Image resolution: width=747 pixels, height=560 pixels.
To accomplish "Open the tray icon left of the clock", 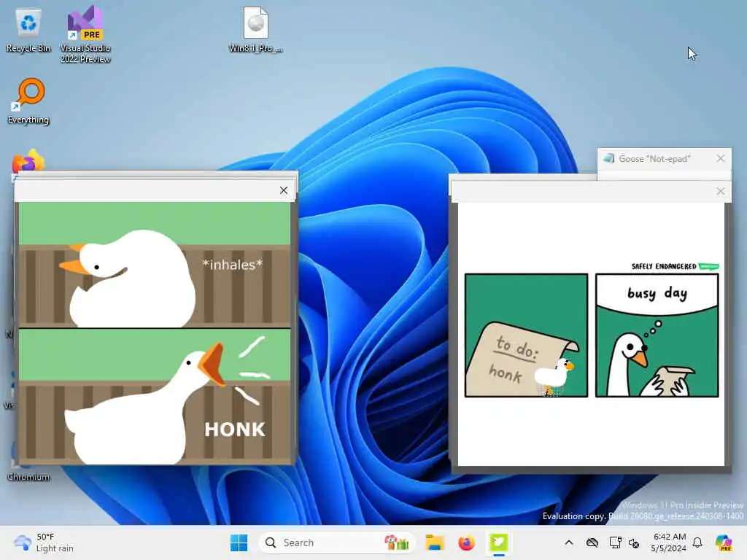I will pos(634,542).
